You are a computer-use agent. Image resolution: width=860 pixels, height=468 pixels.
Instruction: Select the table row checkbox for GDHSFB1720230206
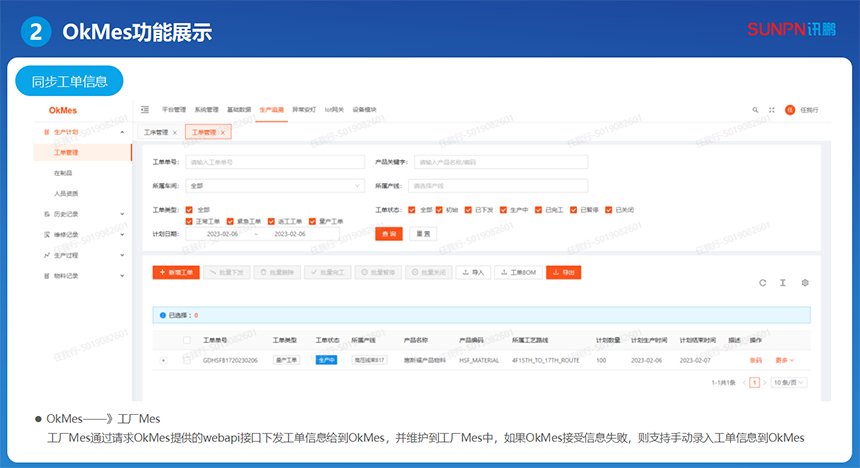click(x=186, y=359)
